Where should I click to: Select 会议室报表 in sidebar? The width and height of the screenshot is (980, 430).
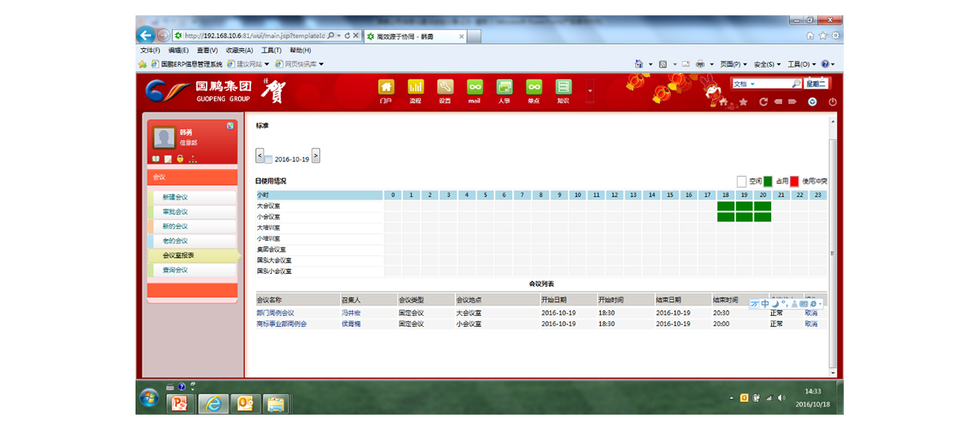pyautogui.click(x=193, y=256)
